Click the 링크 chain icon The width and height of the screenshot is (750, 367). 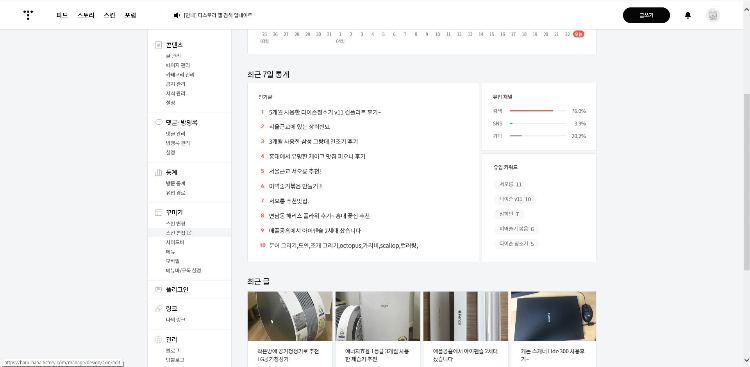pyautogui.click(x=158, y=309)
